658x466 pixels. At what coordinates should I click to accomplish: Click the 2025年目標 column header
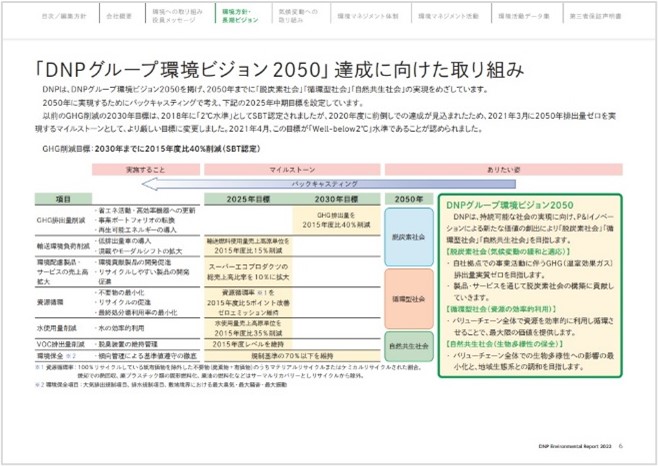pos(247,200)
